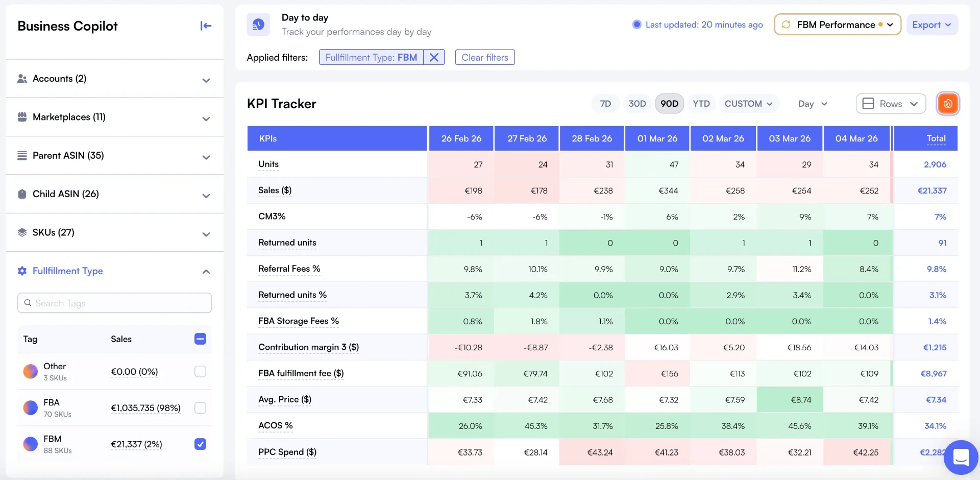Image resolution: width=980 pixels, height=480 pixels.
Task: Click the Returned units % row label
Action: (292, 295)
